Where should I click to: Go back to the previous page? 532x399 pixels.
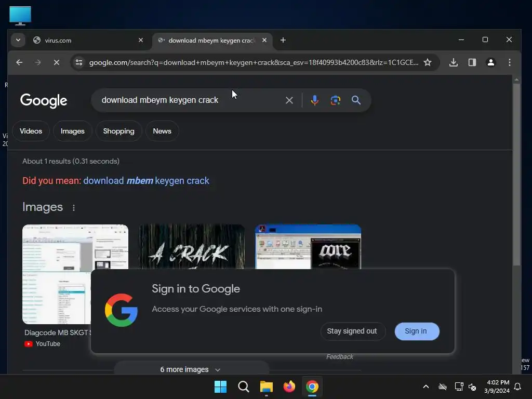coord(19,62)
